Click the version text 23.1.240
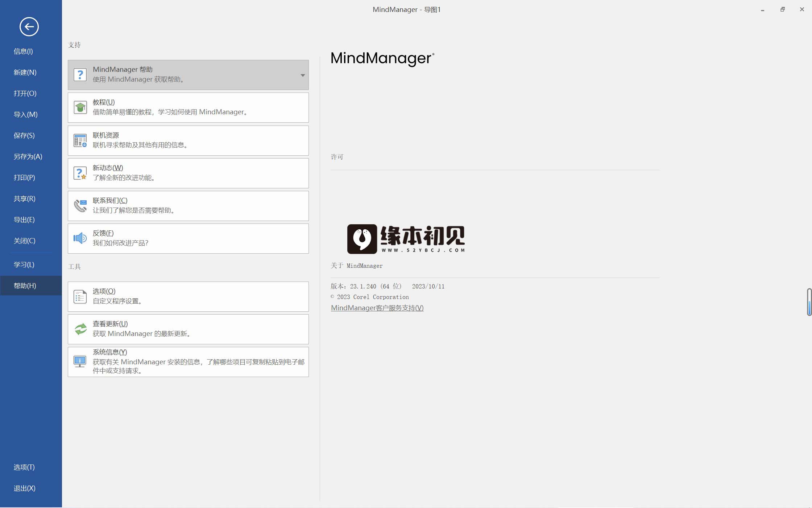 pyautogui.click(x=363, y=286)
